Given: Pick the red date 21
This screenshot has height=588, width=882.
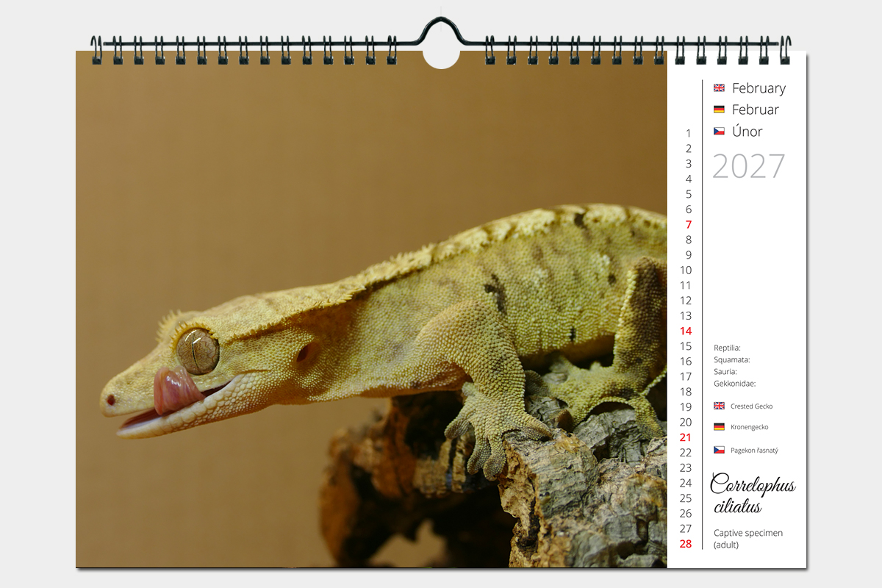Looking at the screenshot, I should (686, 437).
